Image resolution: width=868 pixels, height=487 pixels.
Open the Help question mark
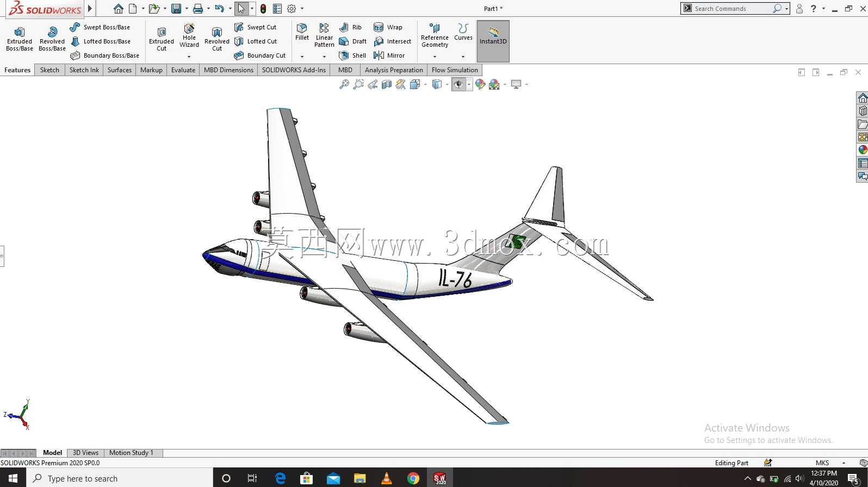(x=814, y=9)
